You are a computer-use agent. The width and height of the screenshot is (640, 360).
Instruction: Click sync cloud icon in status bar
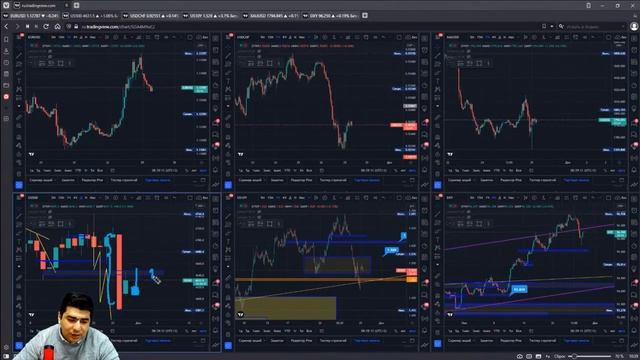point(520,356)
